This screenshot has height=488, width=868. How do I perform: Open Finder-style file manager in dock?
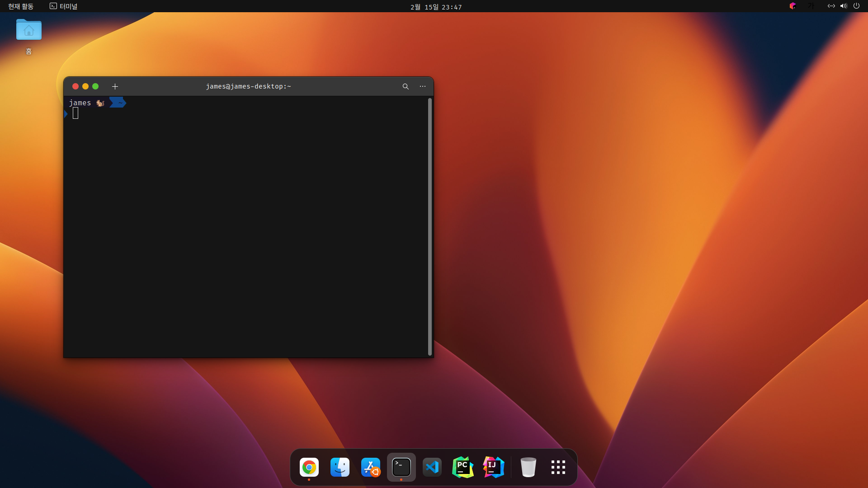pyautogui.click(x=340, y=467)
